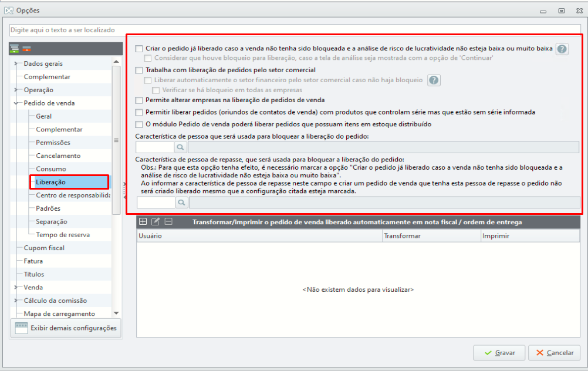Open Cupom fiscal settings

coord(44,248)
